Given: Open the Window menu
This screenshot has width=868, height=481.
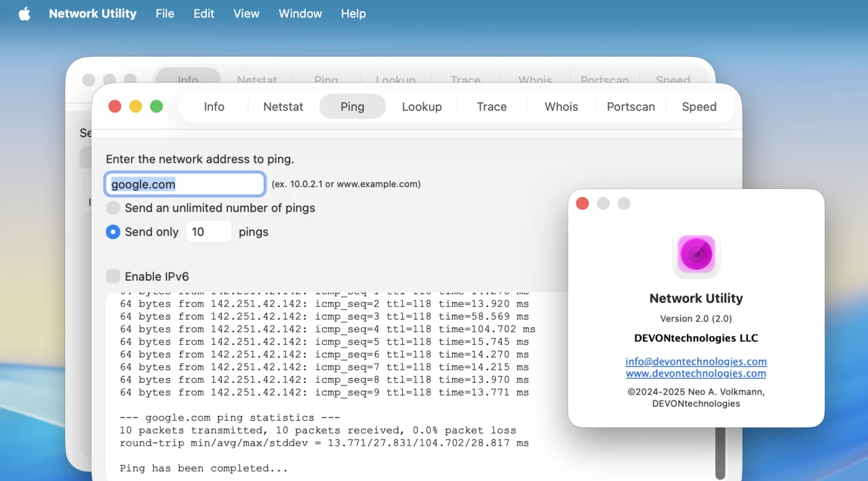Looking at the screenshot, I should [x=300, y=13].
